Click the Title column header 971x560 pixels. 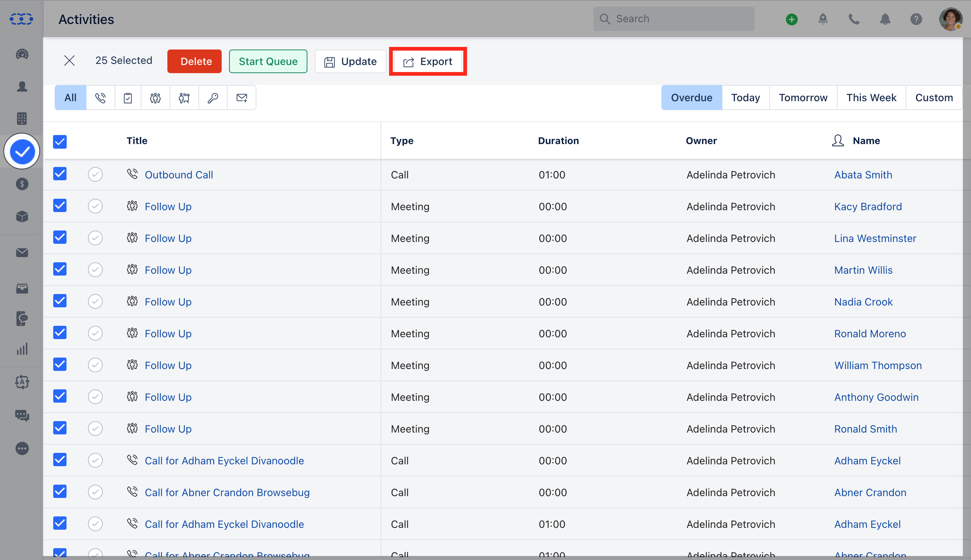pos(137,141)
